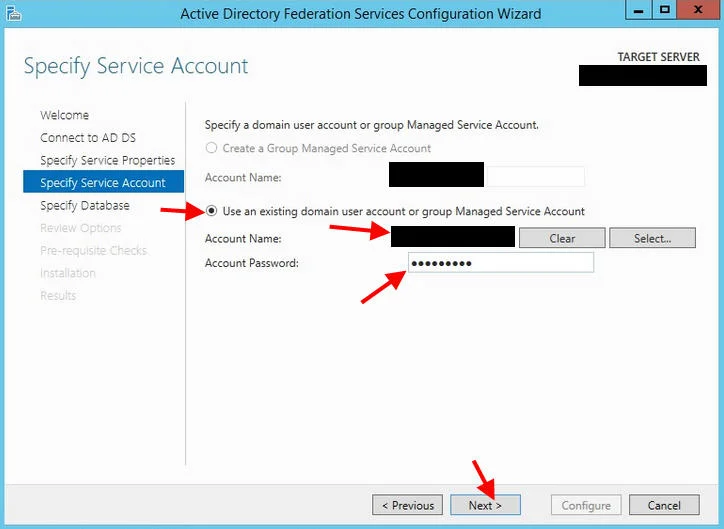Open Specify Service Properties step
The image size is (724, 529).
click(x=108, y=160)
